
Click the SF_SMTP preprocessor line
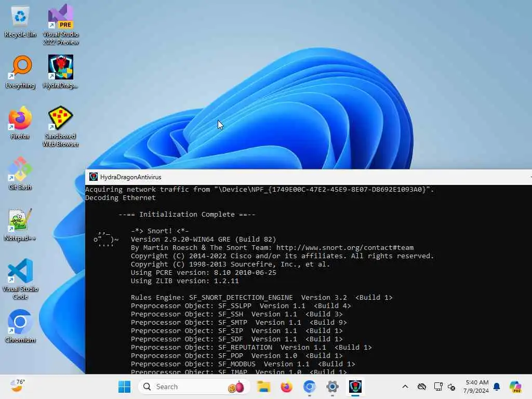[239, 322]
